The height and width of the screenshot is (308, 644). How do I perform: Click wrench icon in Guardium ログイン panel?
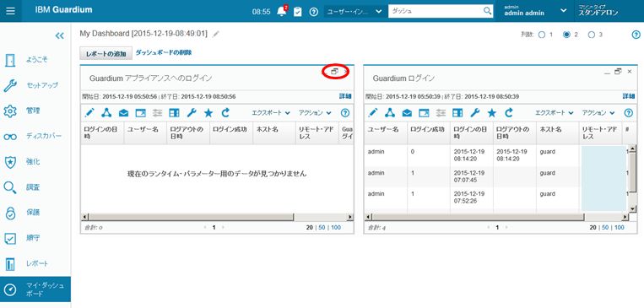pos(475,112)
